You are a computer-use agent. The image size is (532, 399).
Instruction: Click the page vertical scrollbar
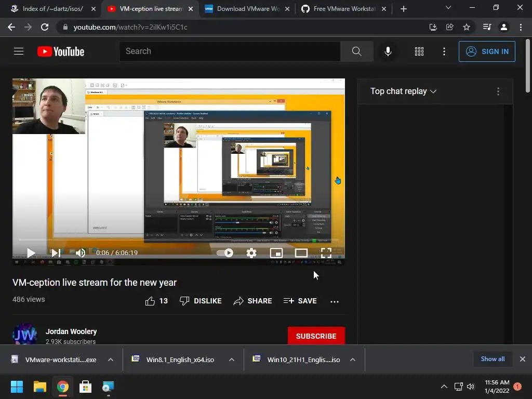[528, 66]
